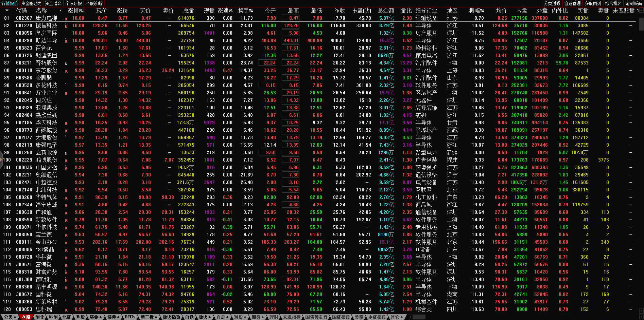Screen dimensions: 644x320
Task: Select the 科创 bottom tab
Action: pyautogui.click(x=53, y=317)
